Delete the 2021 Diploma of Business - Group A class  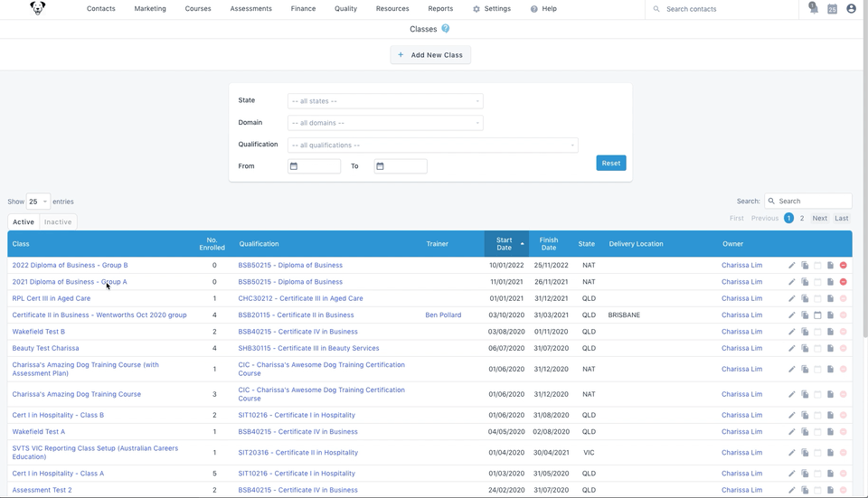(x=843, y=282)
